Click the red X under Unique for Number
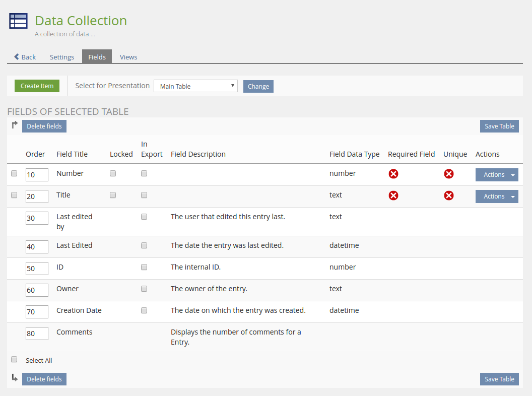Screen dimensions: 532x396 449,174
